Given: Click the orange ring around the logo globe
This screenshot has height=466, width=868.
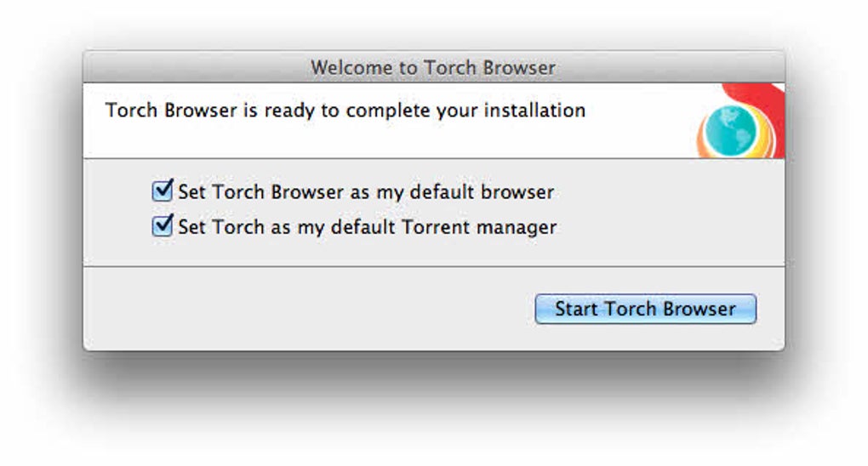Looking at the screenshot, I should click(705, 145).
